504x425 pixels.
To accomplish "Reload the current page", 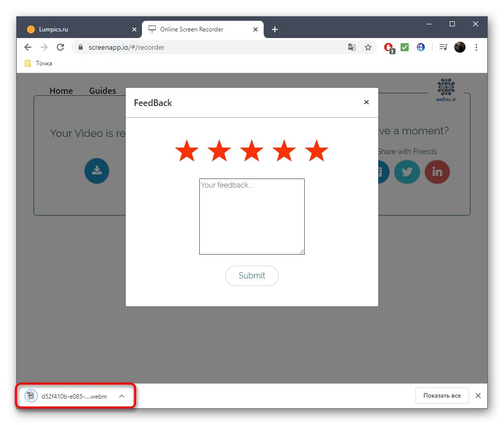I will tap(60, 47).
